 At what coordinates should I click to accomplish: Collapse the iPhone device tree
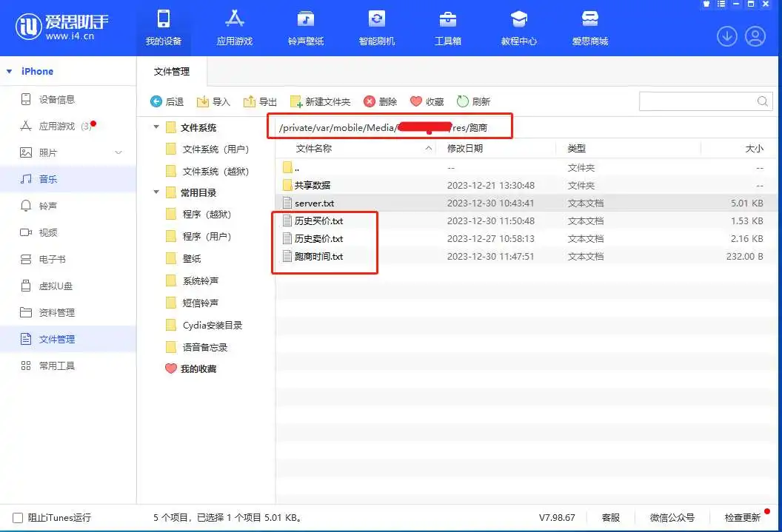coord(9,72)
